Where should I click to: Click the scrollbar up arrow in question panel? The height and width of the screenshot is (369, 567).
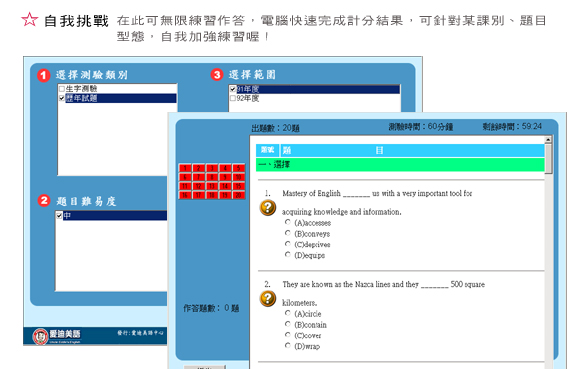click(548, 140)
